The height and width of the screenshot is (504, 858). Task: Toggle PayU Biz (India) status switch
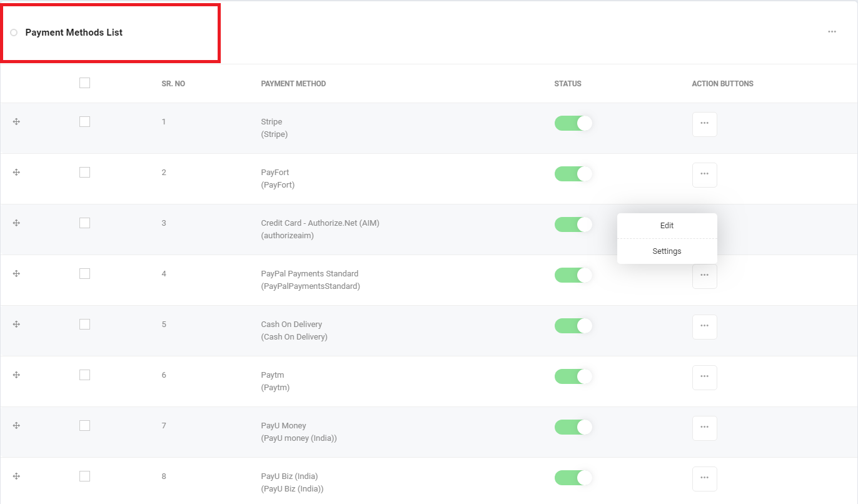573,478
